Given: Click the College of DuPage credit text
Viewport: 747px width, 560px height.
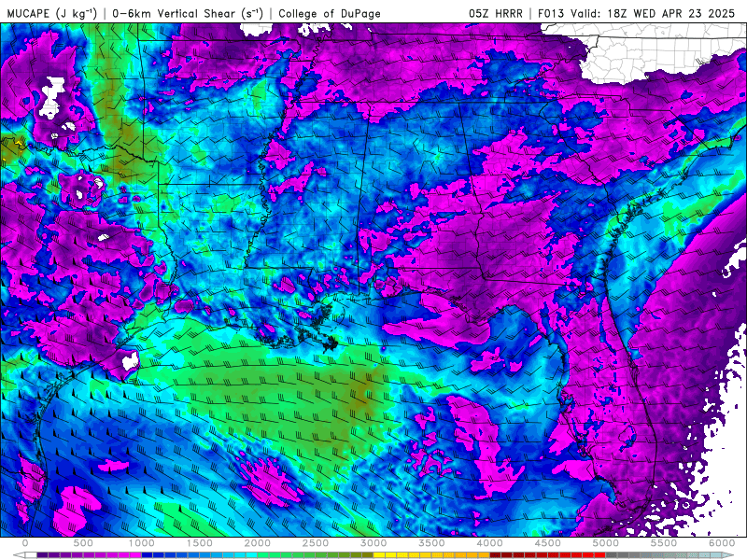Looking at the screenshot, I should (330, 13).
